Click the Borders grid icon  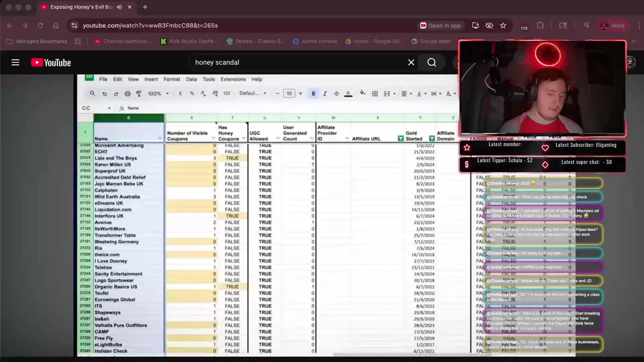pos(375,94)
